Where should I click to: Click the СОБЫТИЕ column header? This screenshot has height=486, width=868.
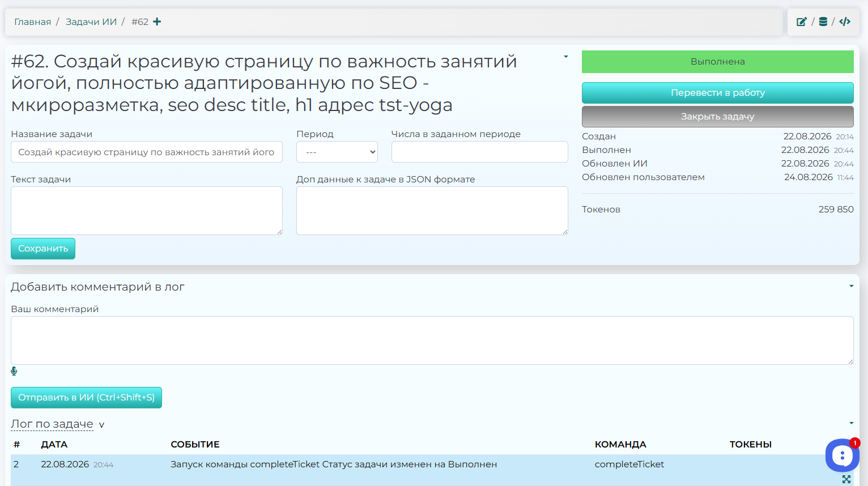pos(195,445)
